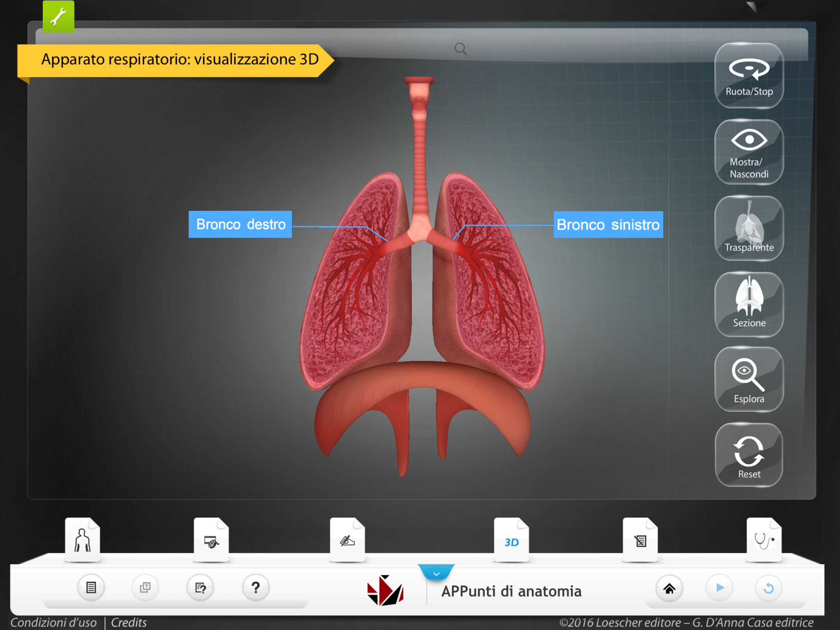Go to home with house button

coord(669,588)
